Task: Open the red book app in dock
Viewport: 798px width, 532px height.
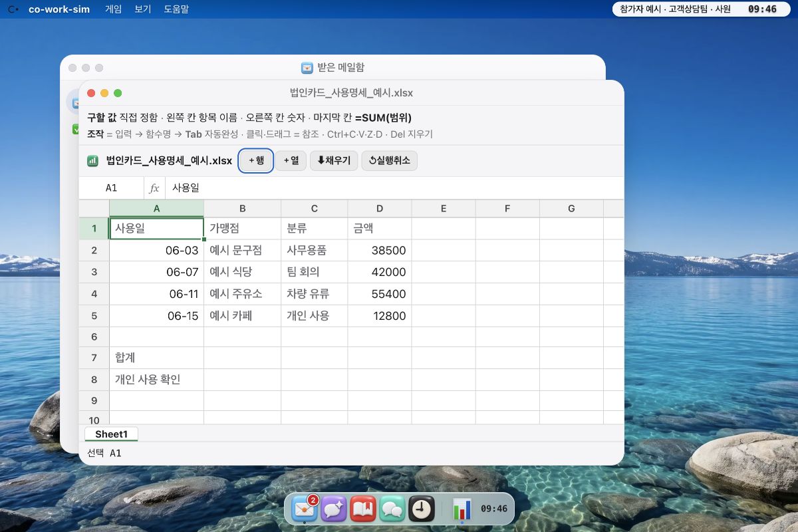Action: tap(363, 509)
